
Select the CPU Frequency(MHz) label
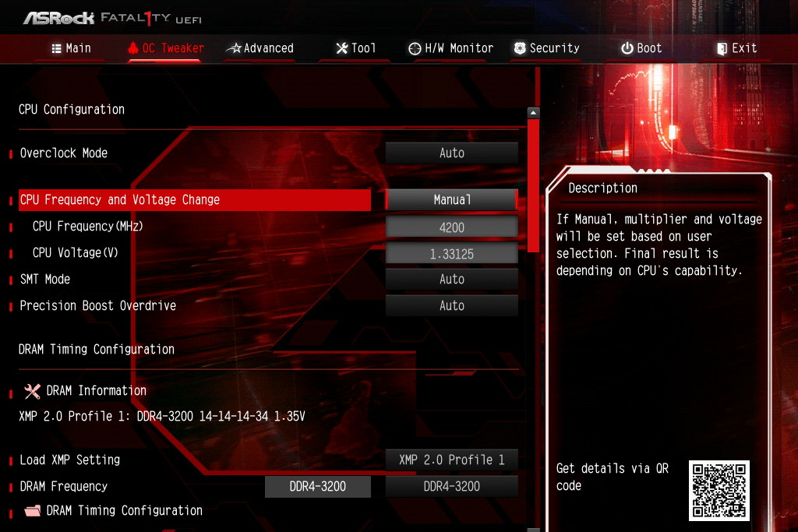point(87,227)
